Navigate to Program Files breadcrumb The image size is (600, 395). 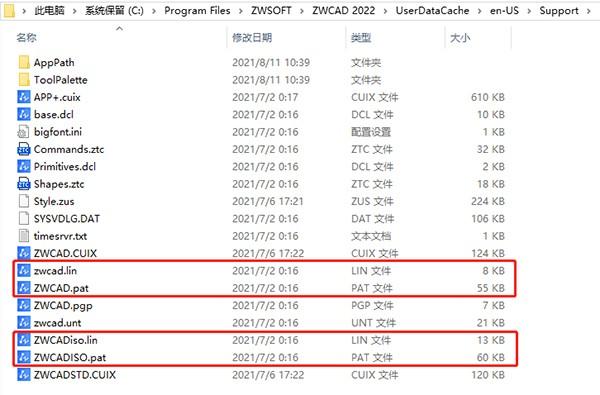click(x=197, y=10)
